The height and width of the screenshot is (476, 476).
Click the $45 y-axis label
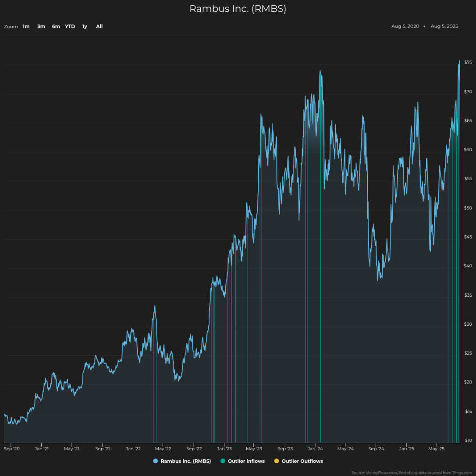(x=468, y=237)
